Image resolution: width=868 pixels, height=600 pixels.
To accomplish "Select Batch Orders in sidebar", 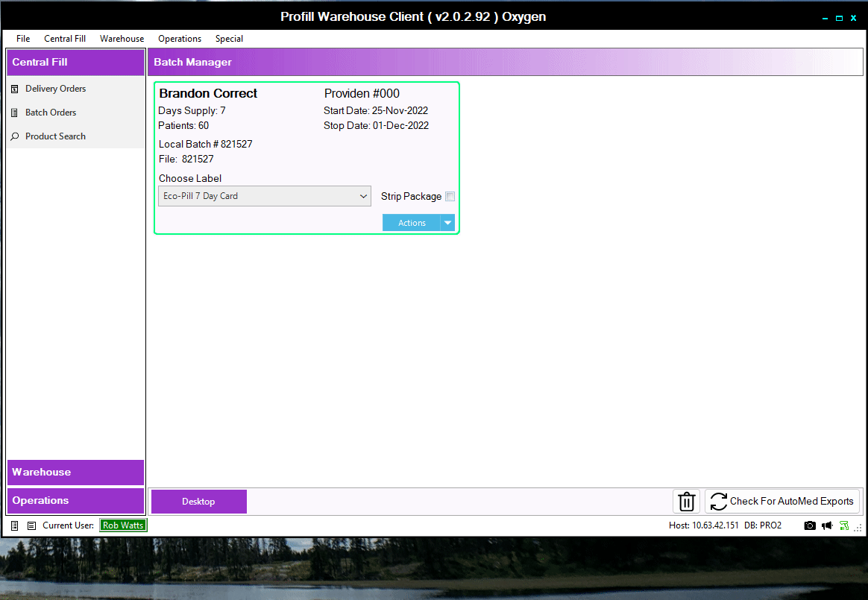I will (51, 113).
